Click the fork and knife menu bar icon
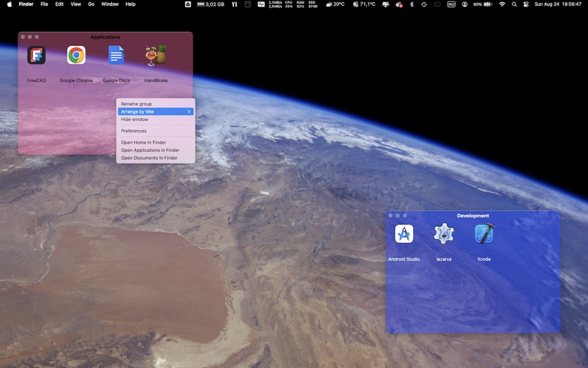 click(235, 4)
